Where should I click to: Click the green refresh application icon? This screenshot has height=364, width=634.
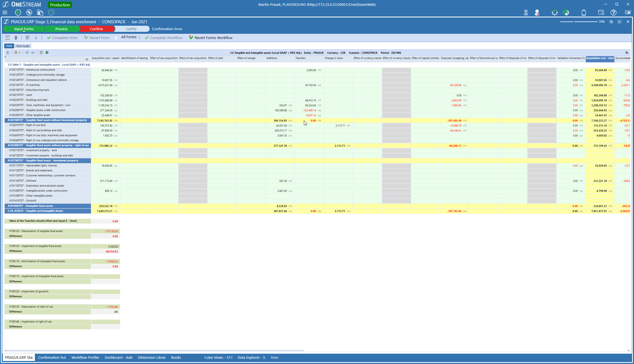pos(566,12)
